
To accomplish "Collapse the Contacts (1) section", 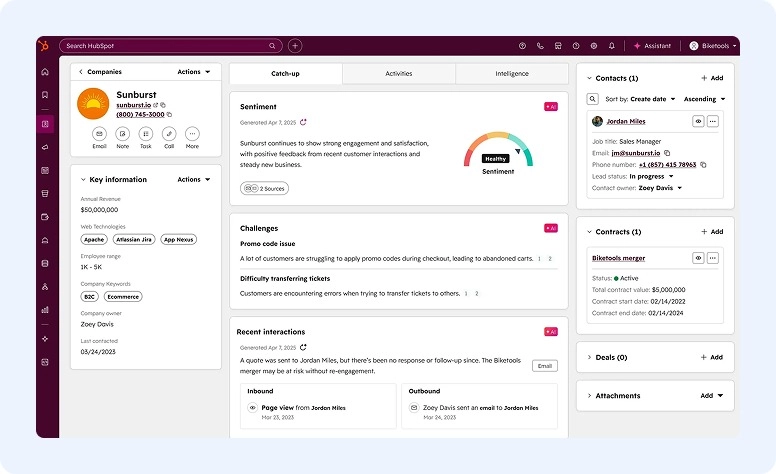I will tap(589, 78).
